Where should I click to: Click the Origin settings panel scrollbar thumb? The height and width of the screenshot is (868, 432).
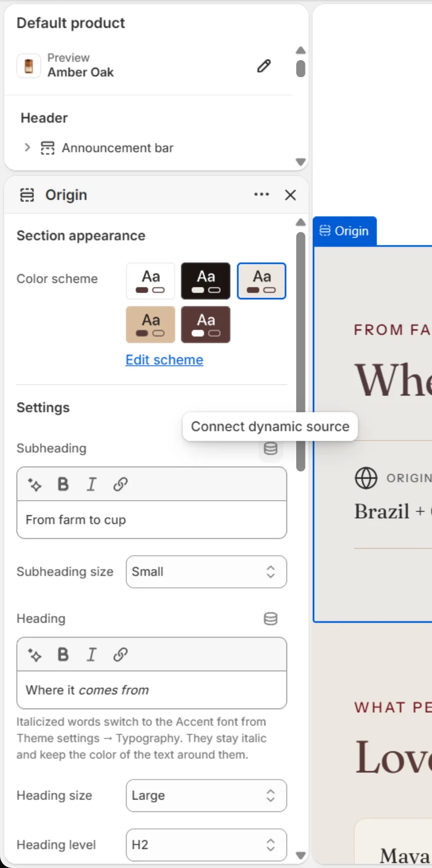(x=301, y=352)
